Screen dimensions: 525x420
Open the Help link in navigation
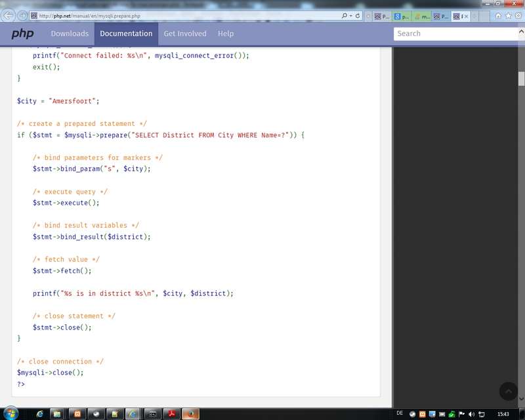[x=226, y=33]
